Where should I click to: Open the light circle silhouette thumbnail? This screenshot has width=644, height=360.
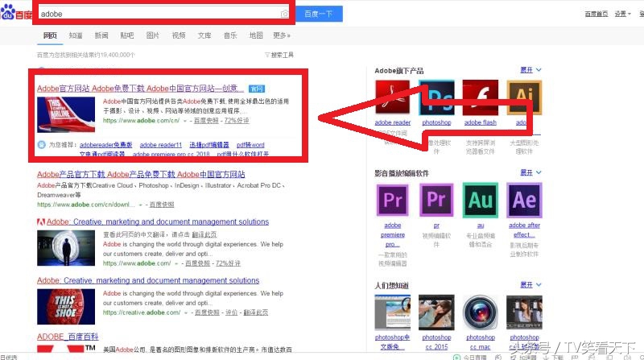point(66,248)
